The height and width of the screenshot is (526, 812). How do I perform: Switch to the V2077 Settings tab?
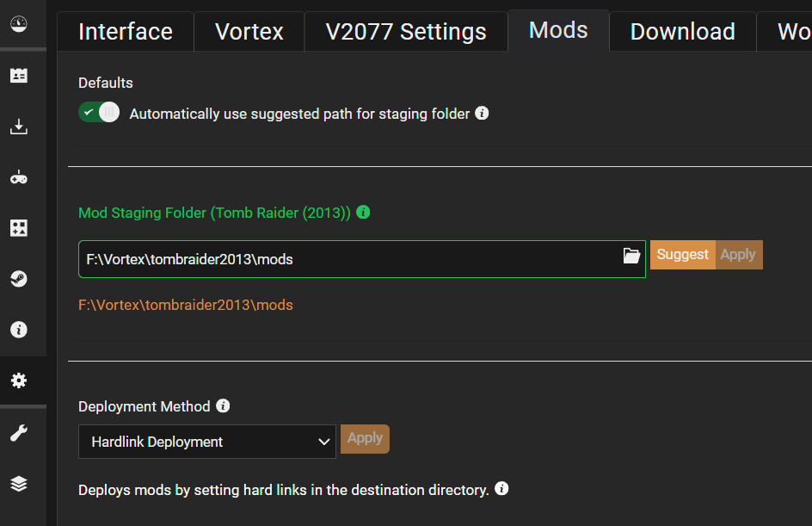pos(406,32)
